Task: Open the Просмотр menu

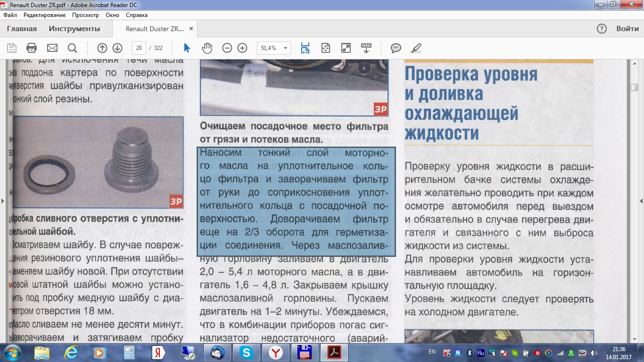Action: pyautogui.click(x=86, y=15)
